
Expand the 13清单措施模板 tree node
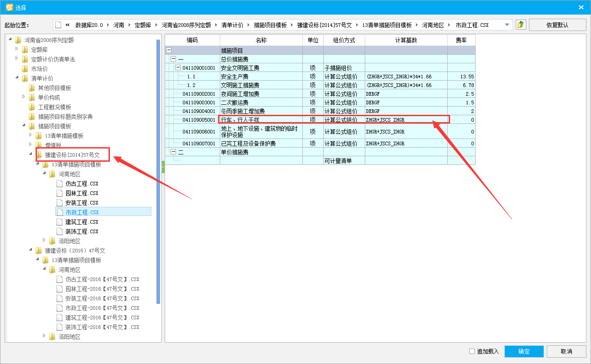(x=31, y=135)
